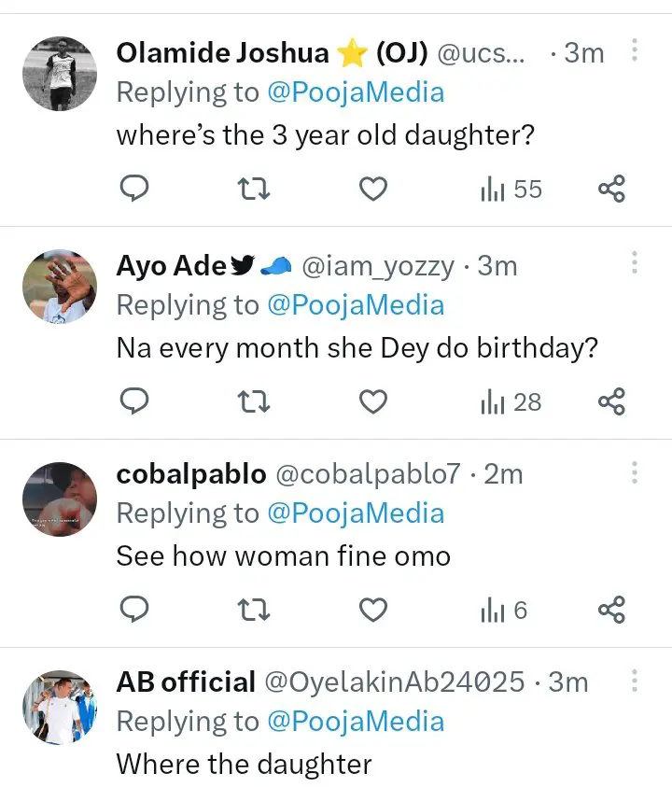Retweet Ayo Ade's birthday comment
The height and width of the screenshot is (787, 672).
tap(254, 402)
